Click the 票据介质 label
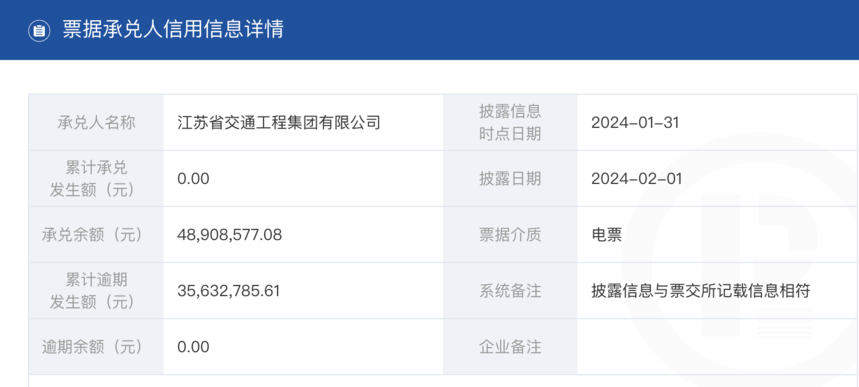Viewport: 859px width, 387px height. click(x=510, y=235)
